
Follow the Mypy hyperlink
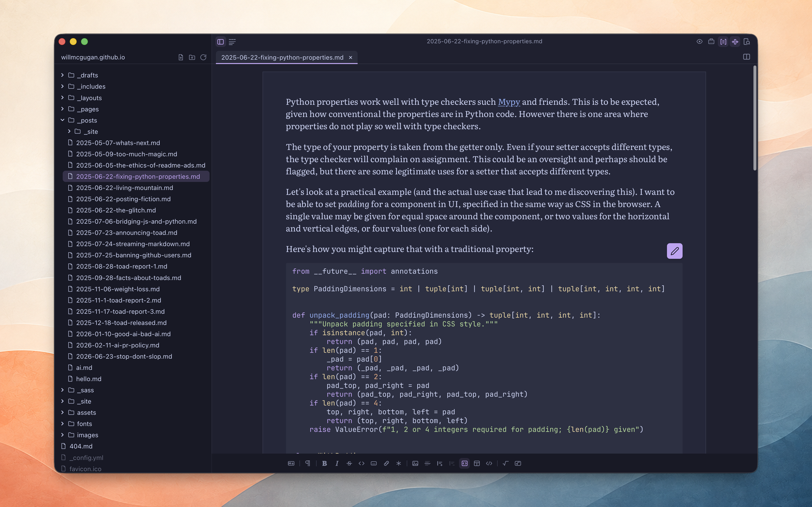(x=509, y=102)
